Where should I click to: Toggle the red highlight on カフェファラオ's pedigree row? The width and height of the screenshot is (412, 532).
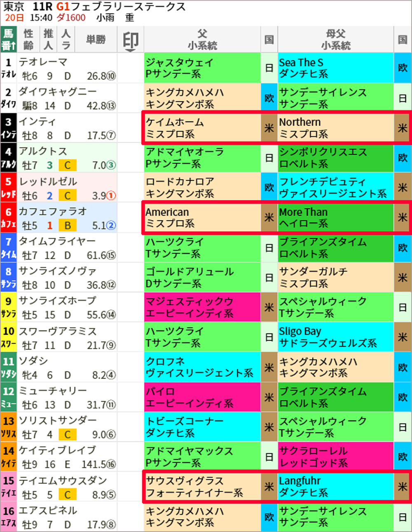coord(276,217)
